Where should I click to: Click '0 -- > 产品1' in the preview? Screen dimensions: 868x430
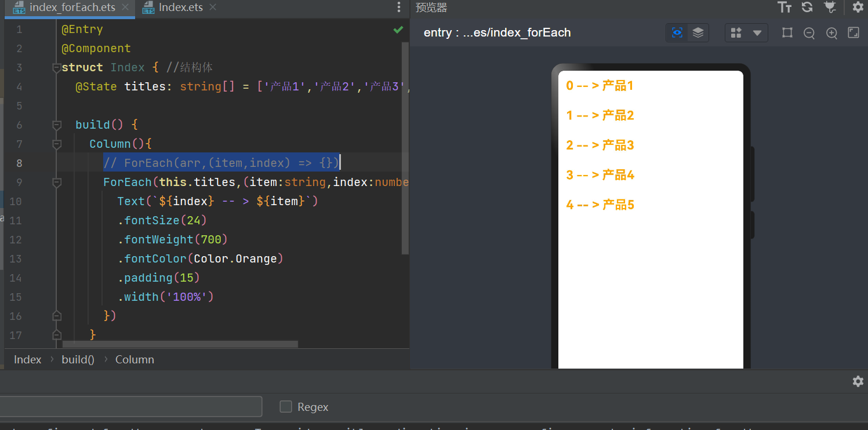click(x=600, y=86)
